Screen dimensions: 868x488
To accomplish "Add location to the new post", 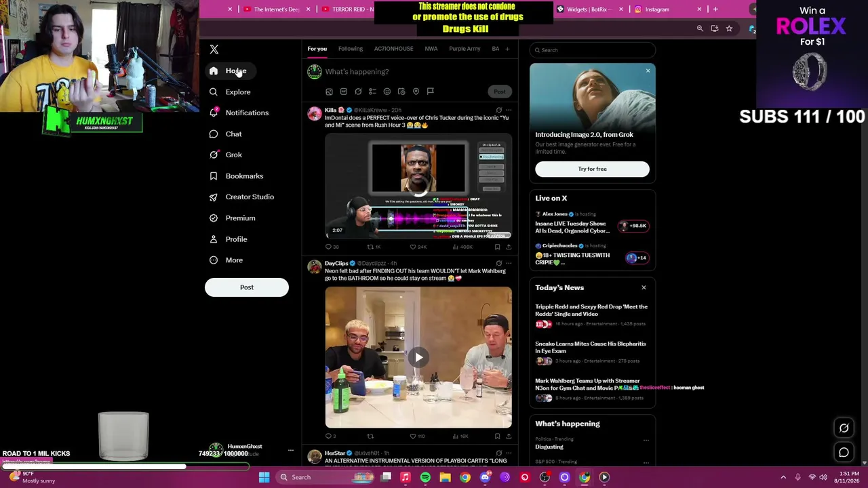I will click(416, 91).
